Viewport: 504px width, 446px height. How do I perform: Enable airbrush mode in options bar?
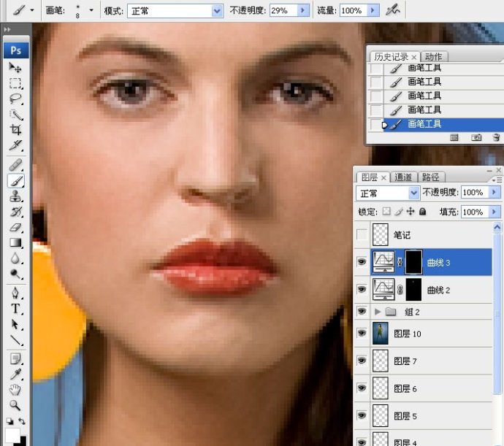coord(392,10)
